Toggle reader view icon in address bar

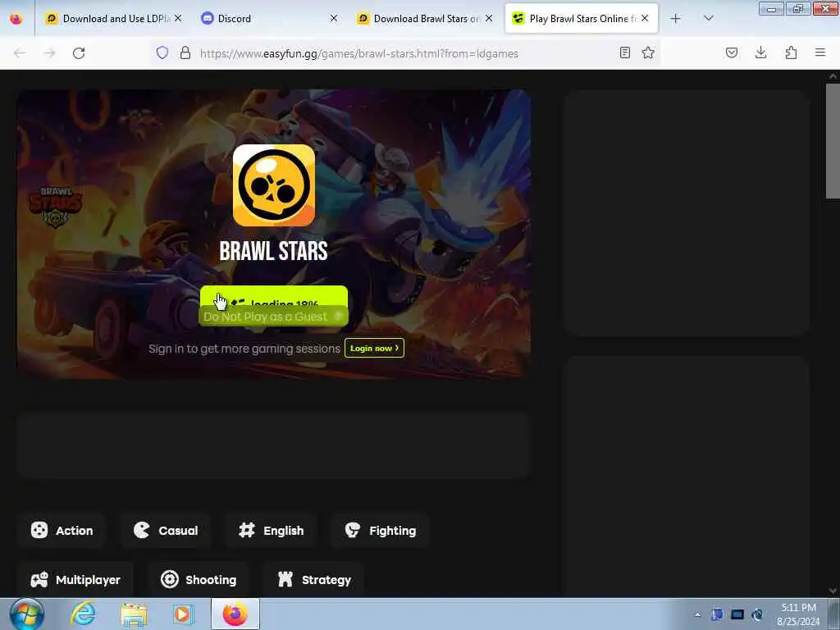click(x=624, y=52)
